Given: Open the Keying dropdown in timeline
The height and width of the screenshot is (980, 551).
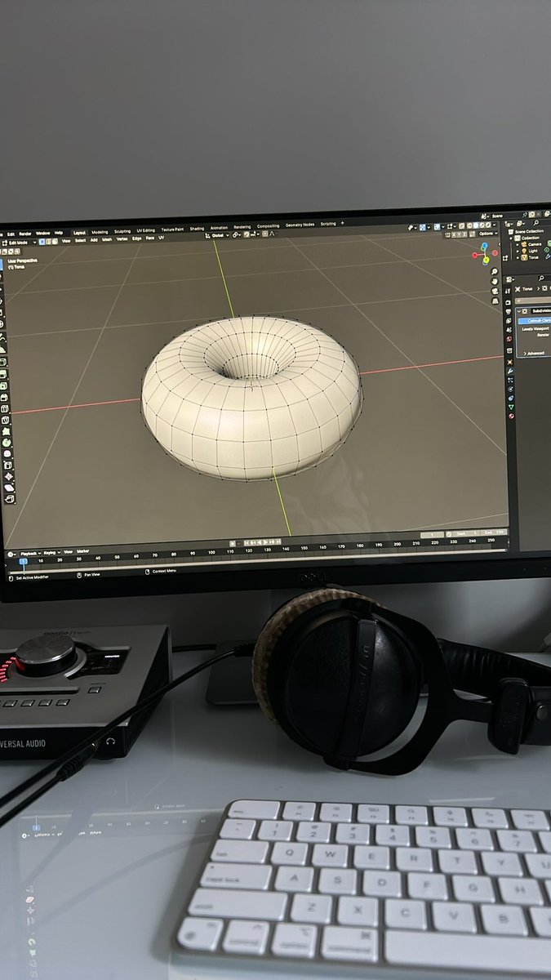Looking at the screenshot, I should click(52, 553).
